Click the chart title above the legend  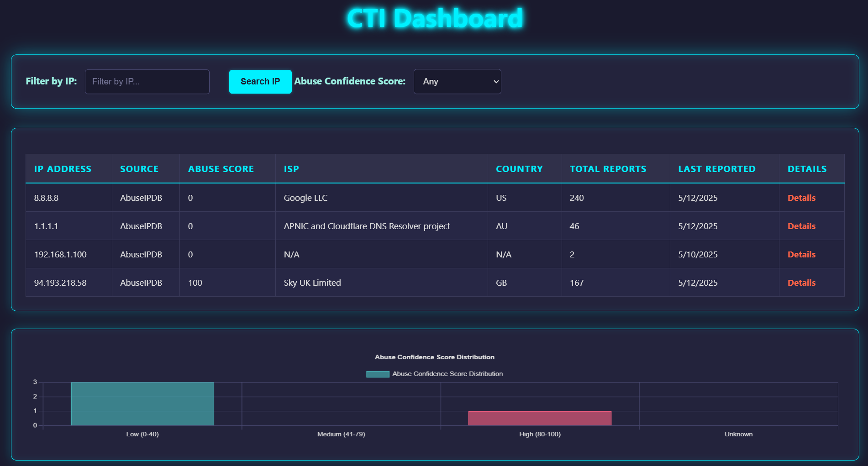click(435, 357)
